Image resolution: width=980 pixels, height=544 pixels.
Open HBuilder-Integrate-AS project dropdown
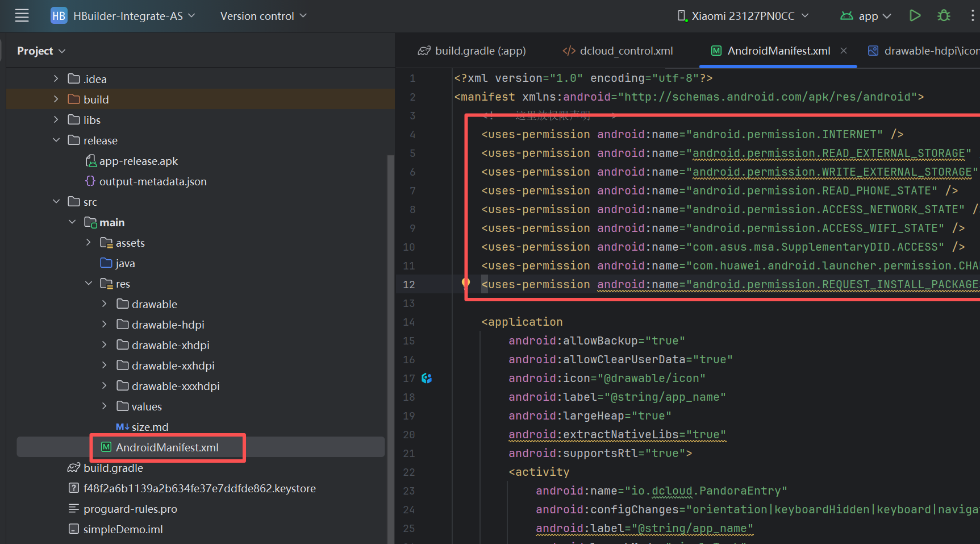click(x=134, y=16)
